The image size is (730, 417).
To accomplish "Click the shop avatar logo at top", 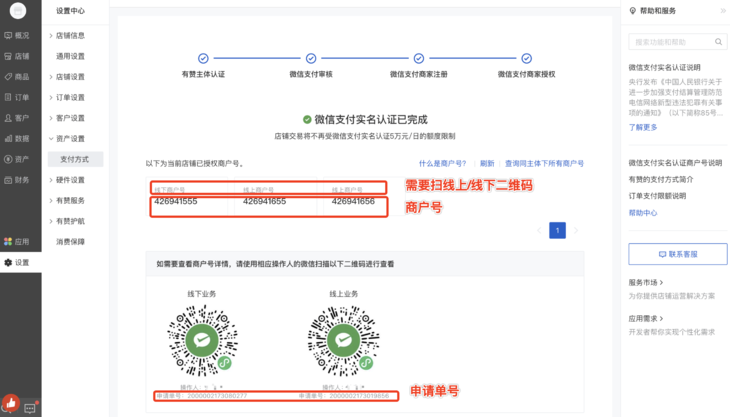I will pos(18,10).
